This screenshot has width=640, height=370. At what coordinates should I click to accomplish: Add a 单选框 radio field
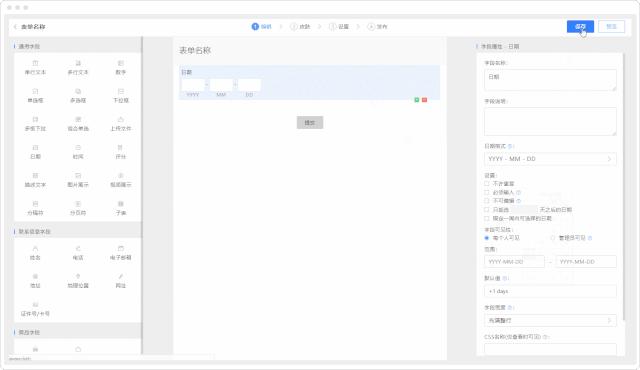pyautogui.click(x=36, y=96)
